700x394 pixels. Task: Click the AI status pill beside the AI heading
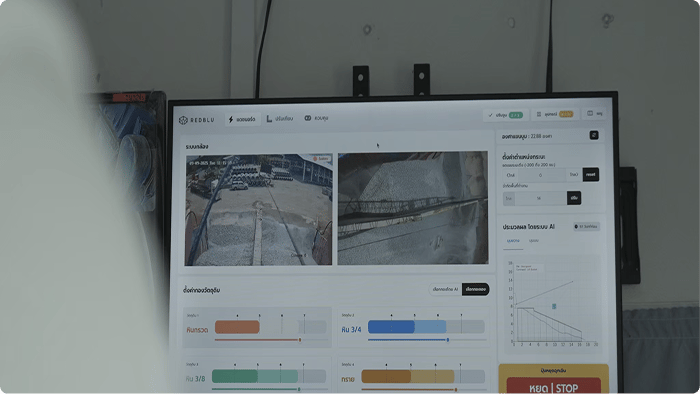tap(586, 227)
